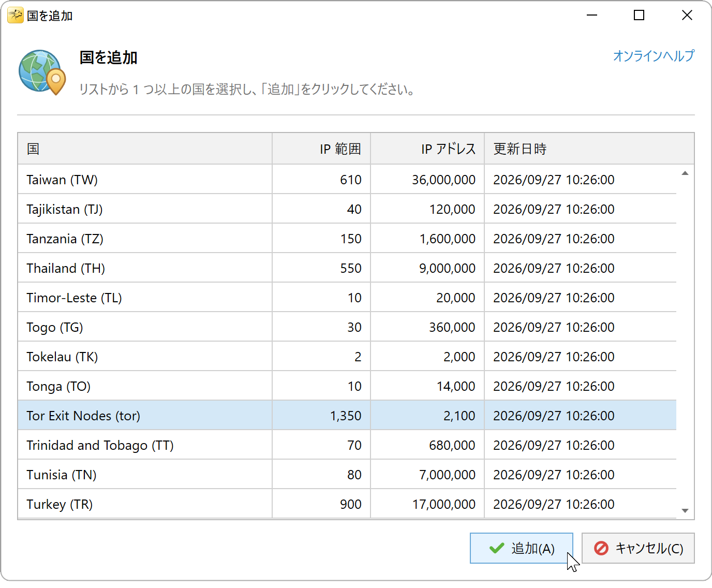Select the Tanzania (TZ) row
Viewport: 712px width, 588px height.
pos(347,239)
